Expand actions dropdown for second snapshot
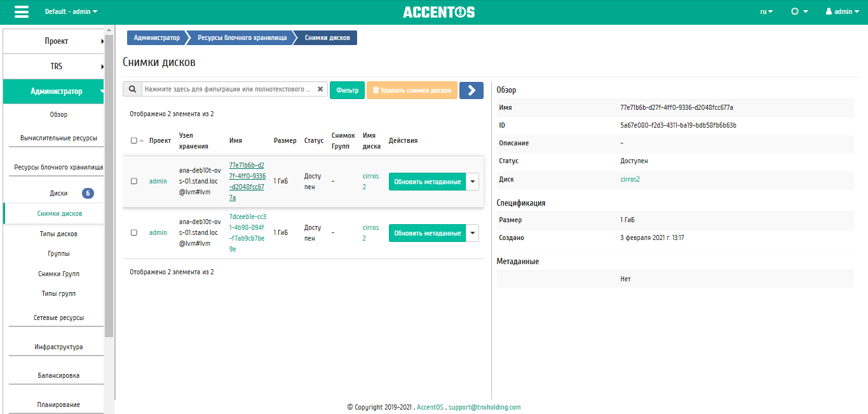The width and height of the screenshot is (868, 414). coord(472,233)
